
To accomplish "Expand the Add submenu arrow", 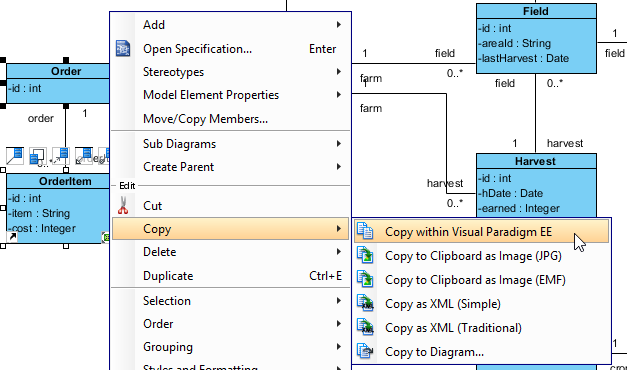I will tap(339, 25).
